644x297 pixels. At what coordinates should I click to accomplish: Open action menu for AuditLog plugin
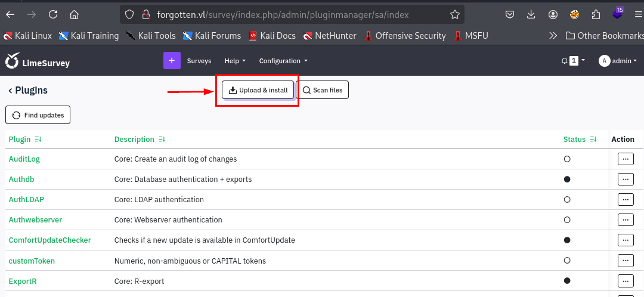[x=625, y=159]
